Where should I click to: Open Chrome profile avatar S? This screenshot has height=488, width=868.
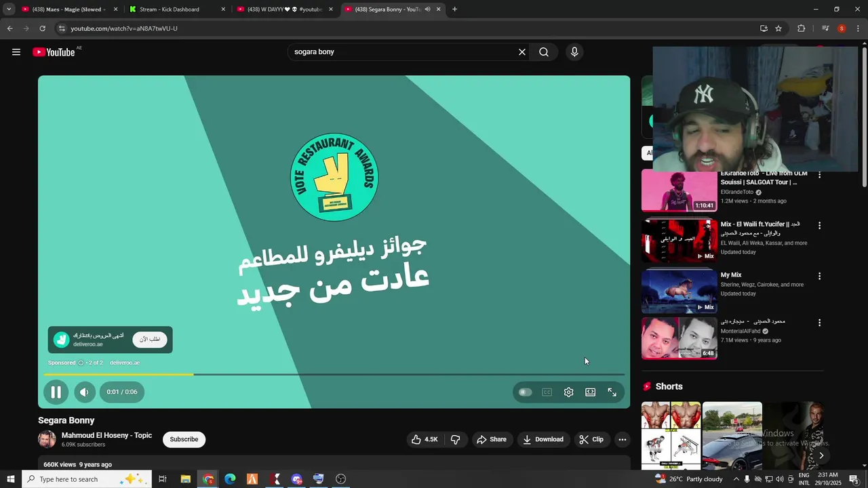coord(842,28)
